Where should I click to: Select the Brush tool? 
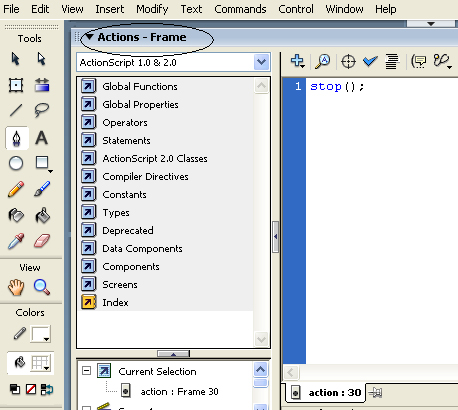click(42, 189)
